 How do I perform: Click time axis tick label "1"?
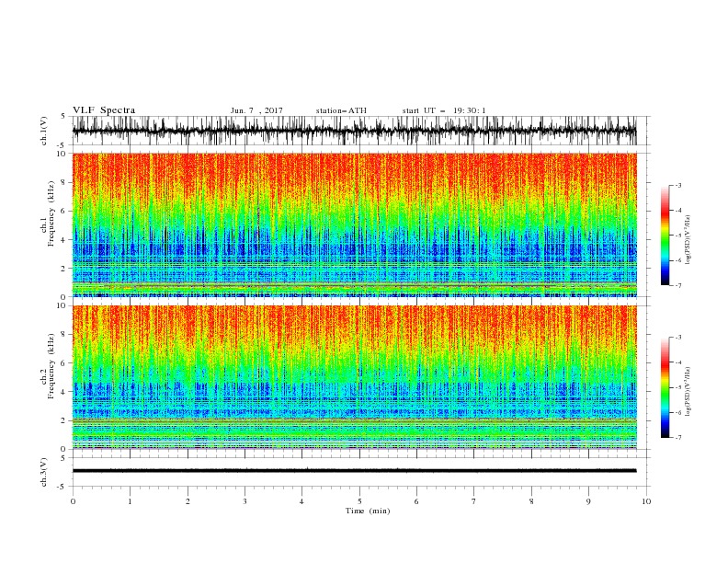[x=130, y=501]
